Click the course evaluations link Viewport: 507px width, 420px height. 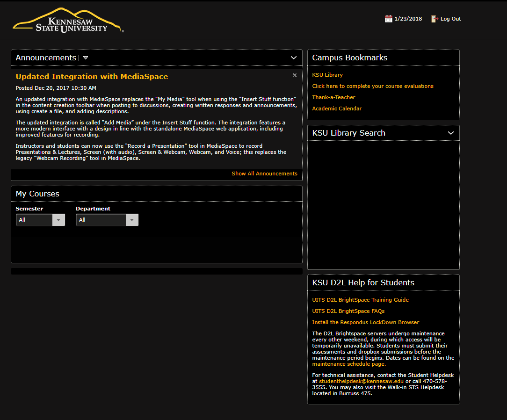tap(372, 86)
